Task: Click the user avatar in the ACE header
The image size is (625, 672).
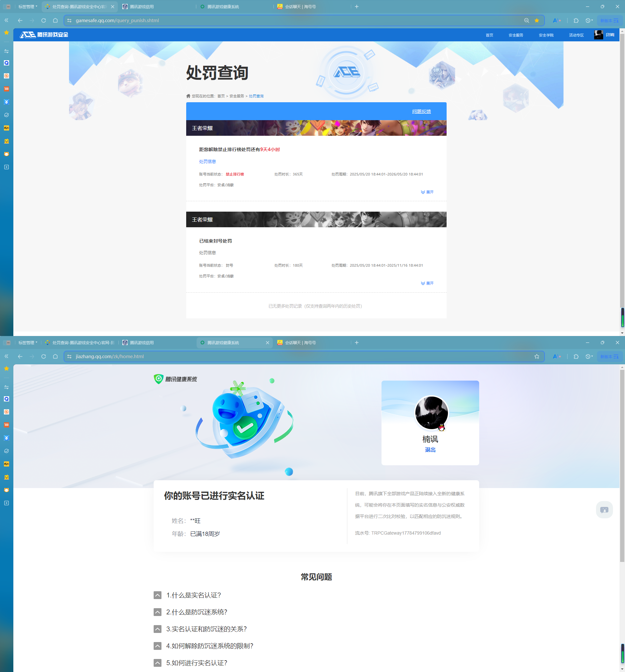Action: 598,35
